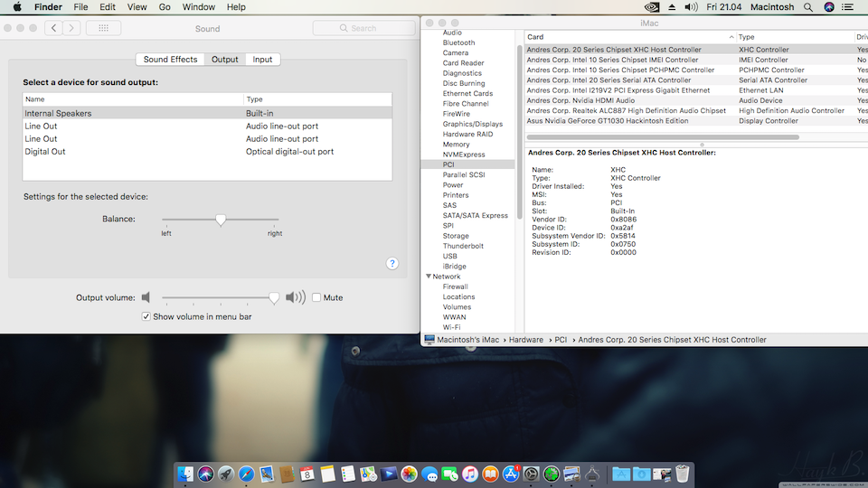Open Sound help question mark button

(x=392, y=263)
